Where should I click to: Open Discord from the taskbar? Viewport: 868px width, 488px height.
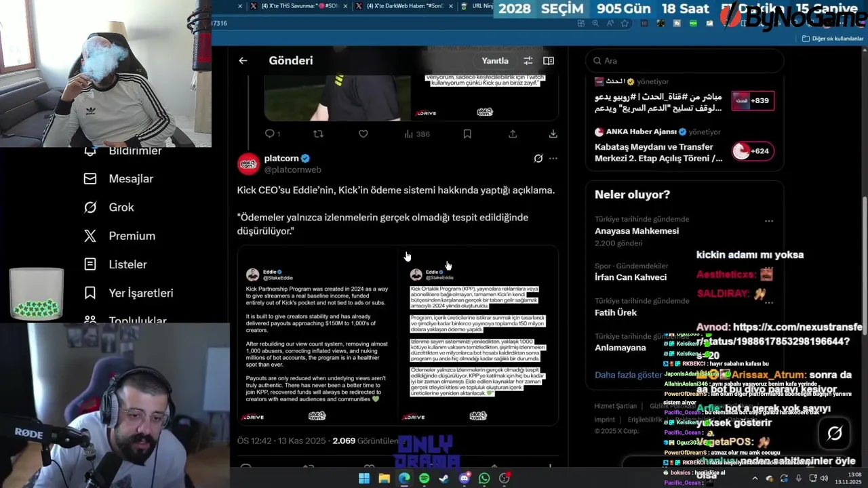[465, 479]
